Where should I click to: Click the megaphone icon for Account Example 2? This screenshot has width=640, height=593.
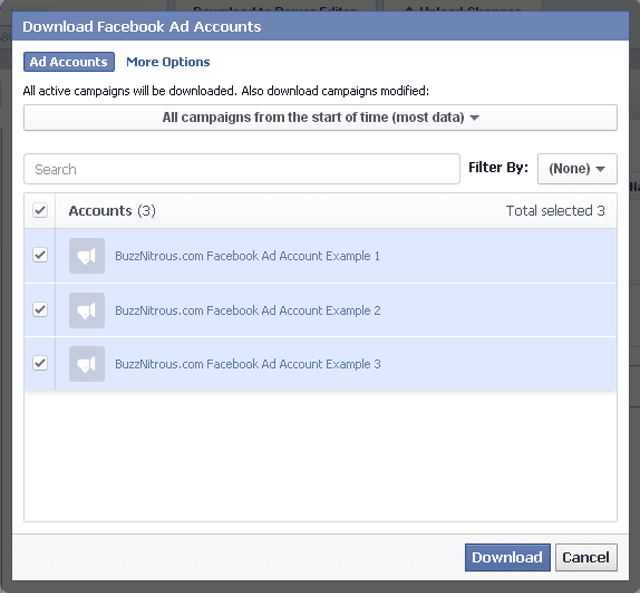(x=87, y=310)
